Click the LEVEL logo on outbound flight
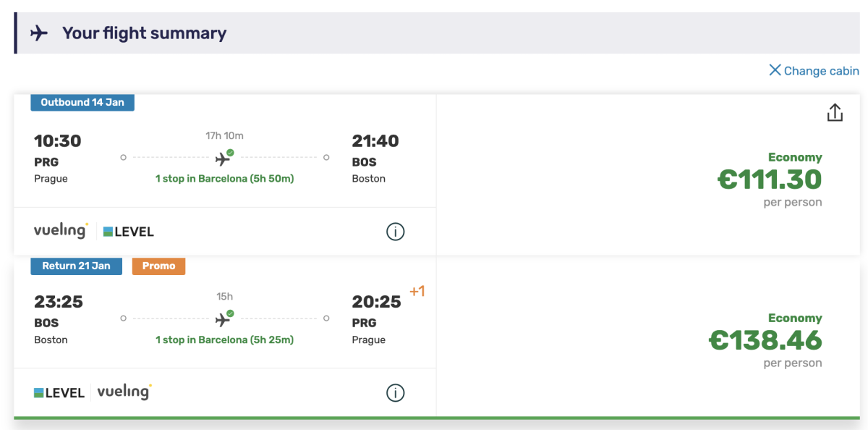868x430 pixels. point(129,232)
